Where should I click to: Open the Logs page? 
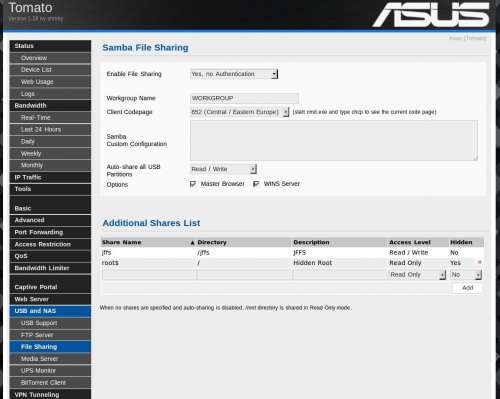pos(50,94)
